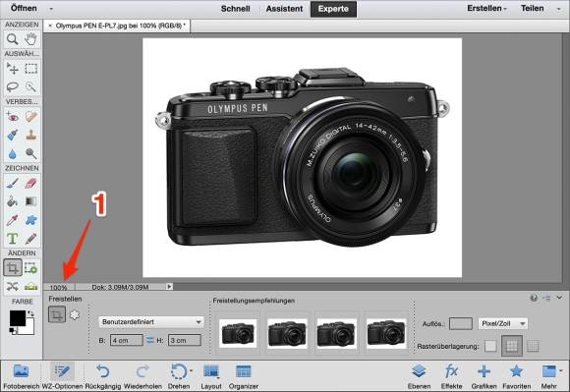The image size is (570, 392).
Task: Choose the cookie cutter option icon
Action: tap(75, 314)
